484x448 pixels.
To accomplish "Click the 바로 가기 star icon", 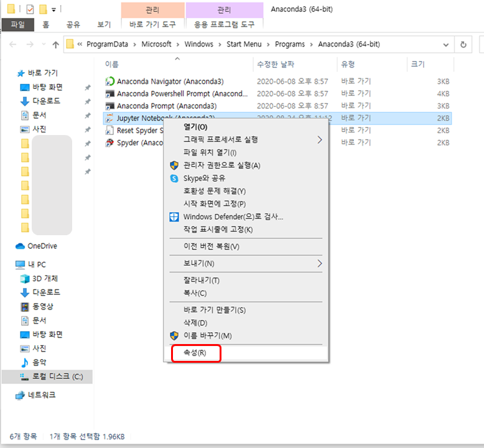I will (21, 73).
